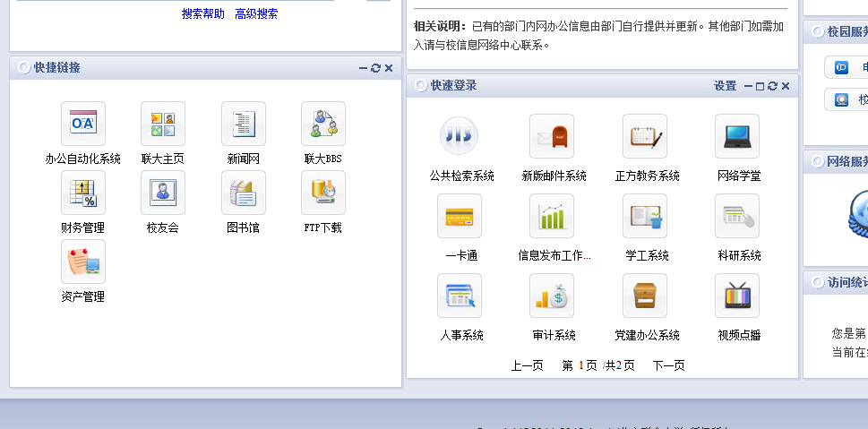This screenshot has width=868, height=429.
Task: Open the 办公自动化系统 OA icon
Action: (83, 124)
